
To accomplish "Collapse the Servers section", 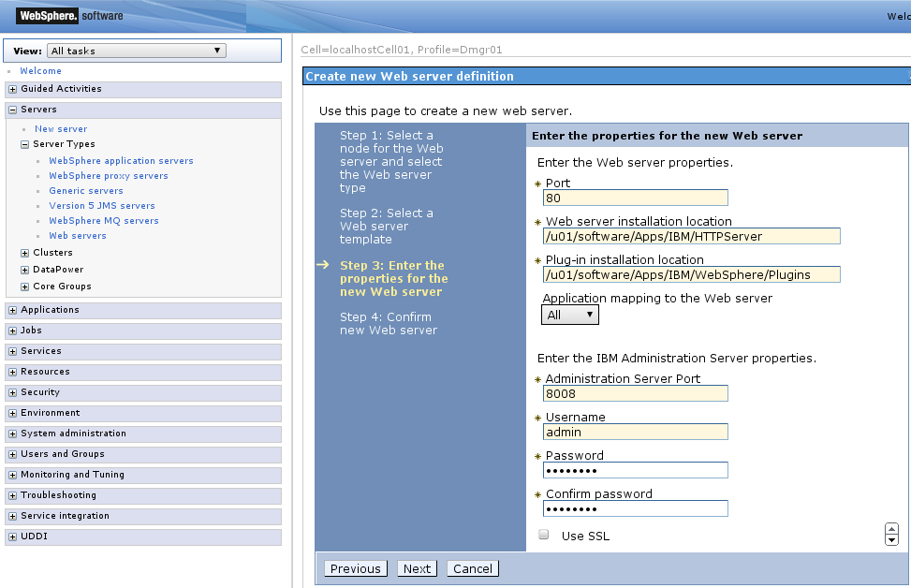I will click(x=13, y=110).
